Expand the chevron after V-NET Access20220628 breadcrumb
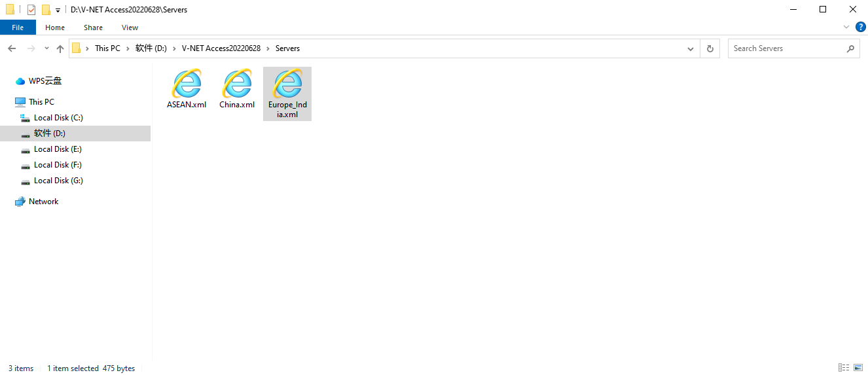Viewport: 868px width, 375px height. coord(268,48)
